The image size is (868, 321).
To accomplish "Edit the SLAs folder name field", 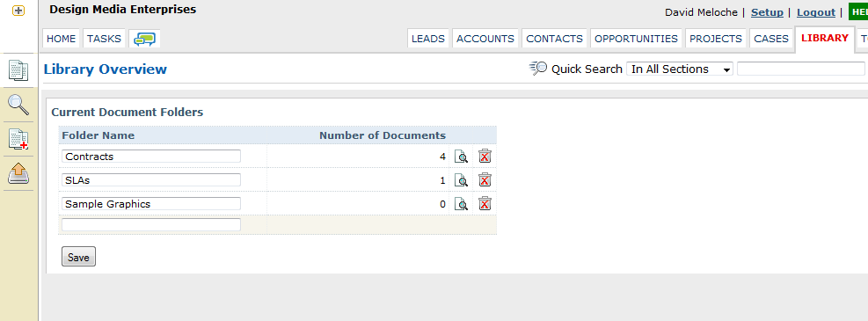I will (151, 180).
